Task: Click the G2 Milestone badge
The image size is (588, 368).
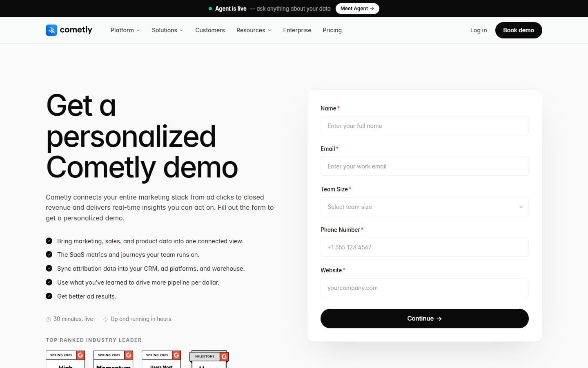Action: pos(209,359)
